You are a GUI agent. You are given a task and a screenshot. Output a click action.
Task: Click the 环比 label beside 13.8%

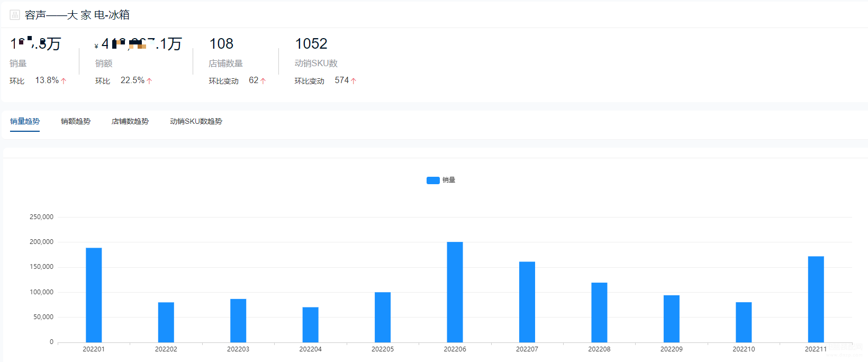17,81
